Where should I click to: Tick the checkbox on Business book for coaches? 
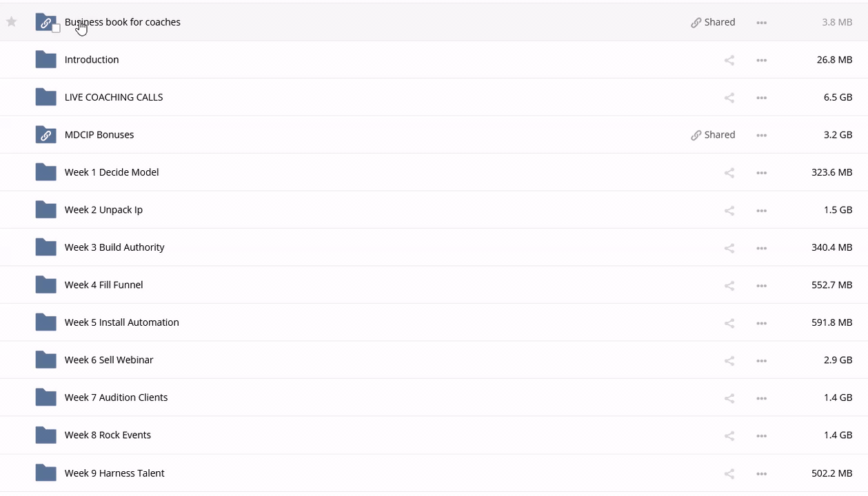56,28
